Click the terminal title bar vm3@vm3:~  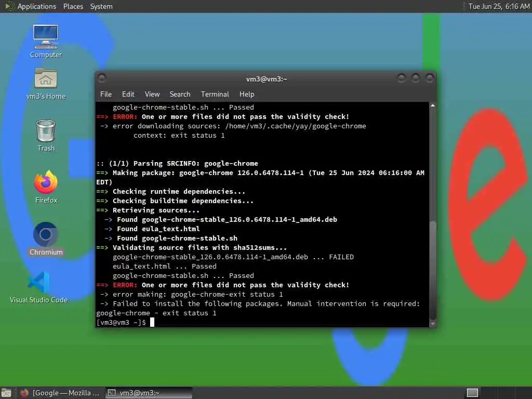[267, 79]
